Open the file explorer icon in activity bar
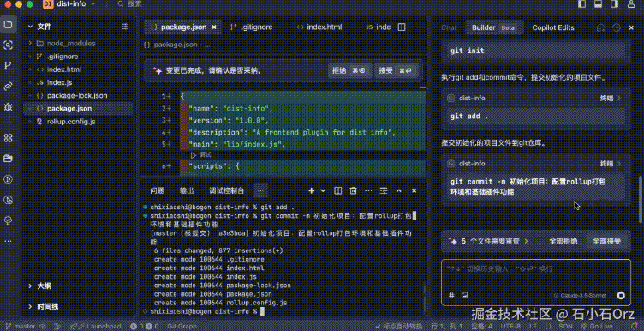644x331 pixels. click(x=8, y=24)
